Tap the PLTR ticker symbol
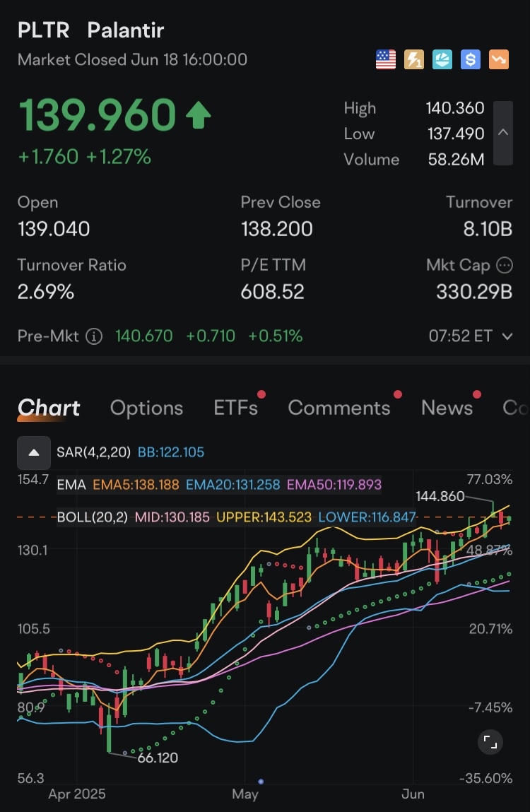This screenshot has height=812, width=530. click(44, 30)
